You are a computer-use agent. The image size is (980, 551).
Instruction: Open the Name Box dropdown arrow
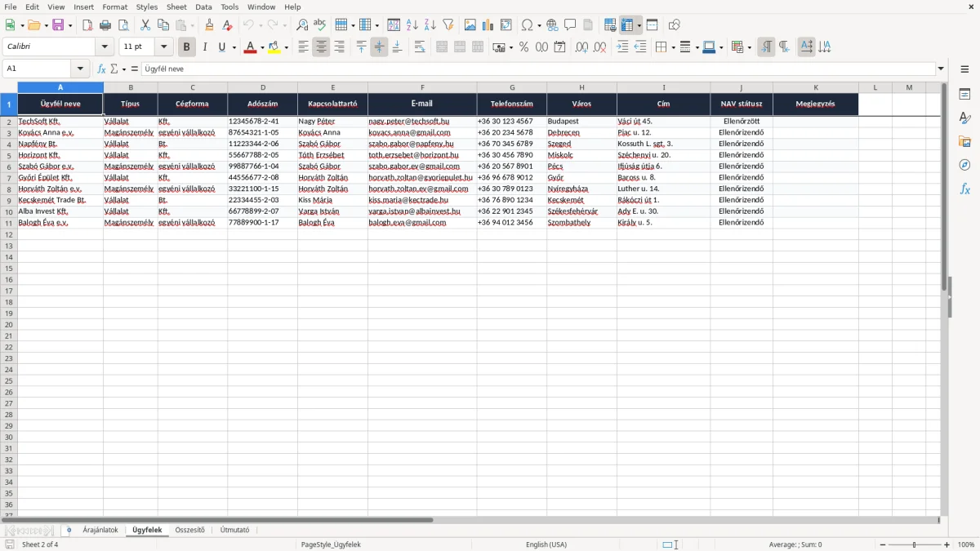coord(80,69)
